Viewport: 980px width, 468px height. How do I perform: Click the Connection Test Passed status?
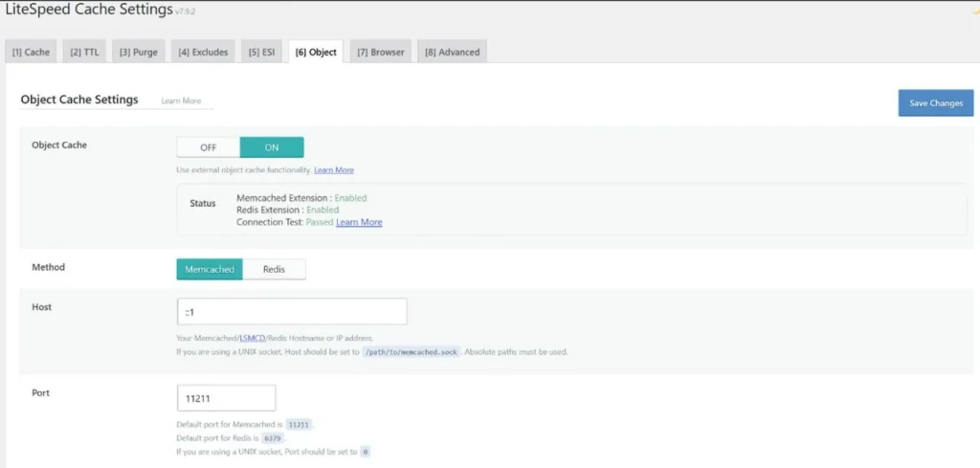(320, 222)
